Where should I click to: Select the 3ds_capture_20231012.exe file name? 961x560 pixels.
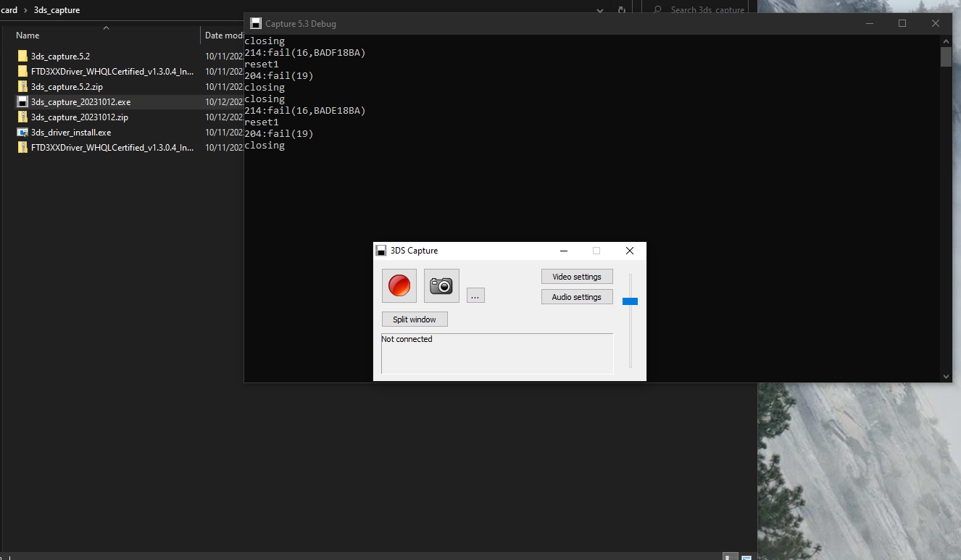[80, 102]
